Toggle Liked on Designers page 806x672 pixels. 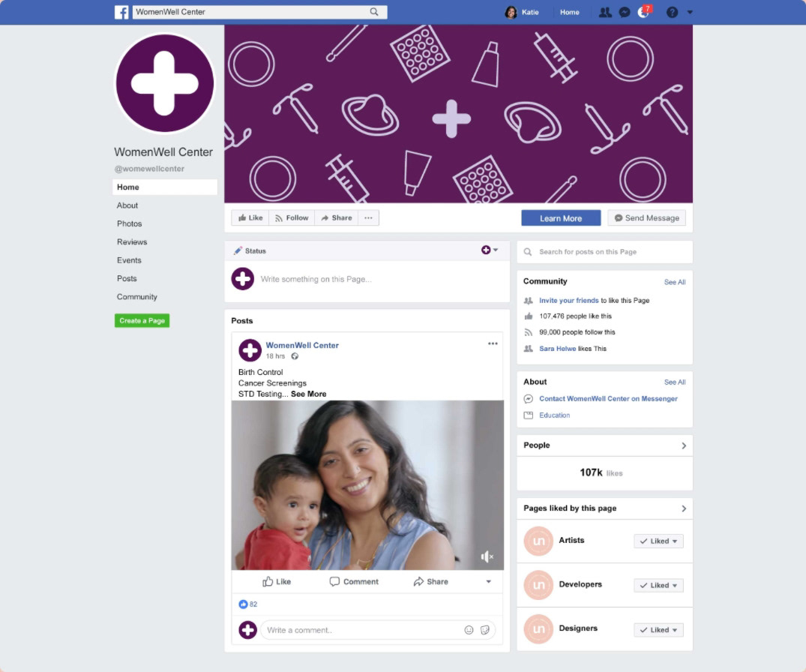coord(658,630)
